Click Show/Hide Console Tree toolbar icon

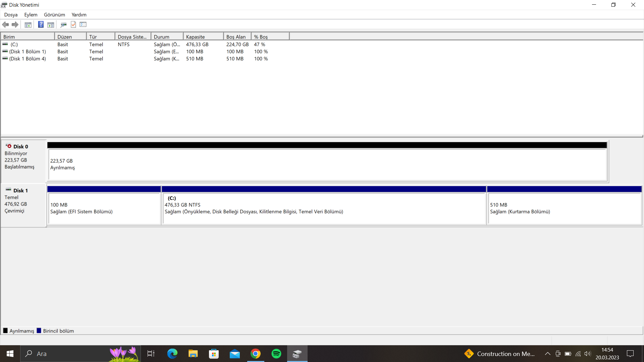(x=28, y=24)
